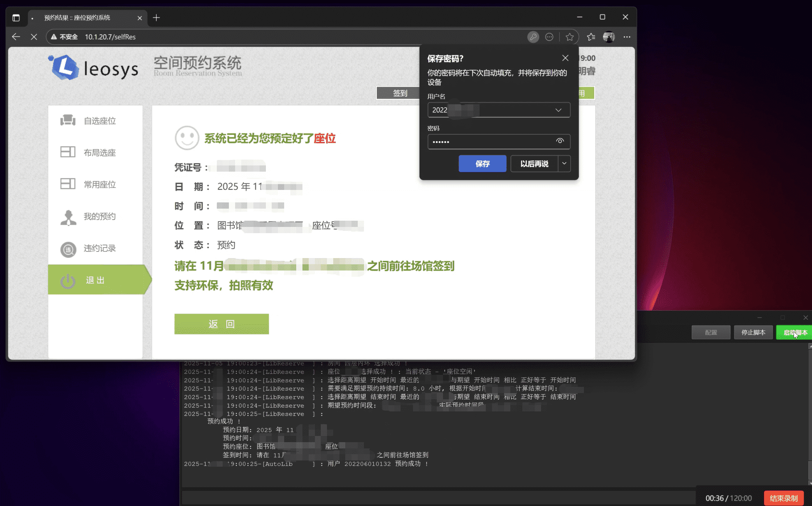
Task: Open the browser ... settings menu
Action: click(x=627, y=37)
